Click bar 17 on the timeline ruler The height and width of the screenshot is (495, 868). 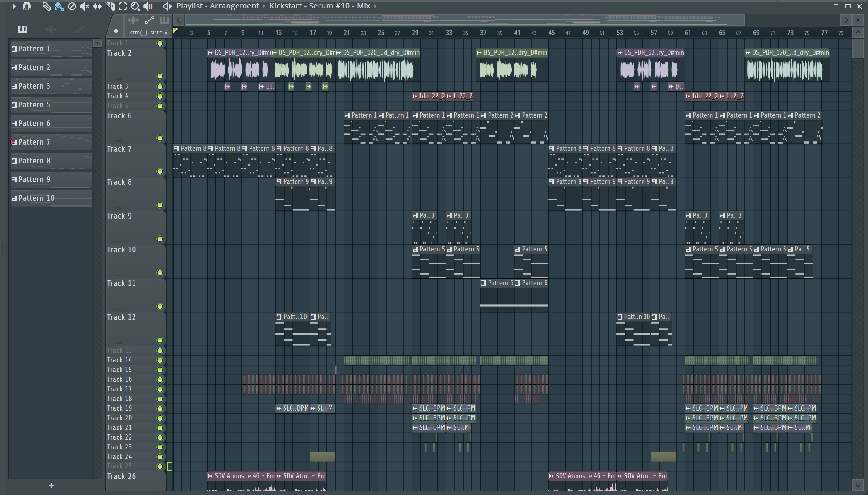(313, 33)
